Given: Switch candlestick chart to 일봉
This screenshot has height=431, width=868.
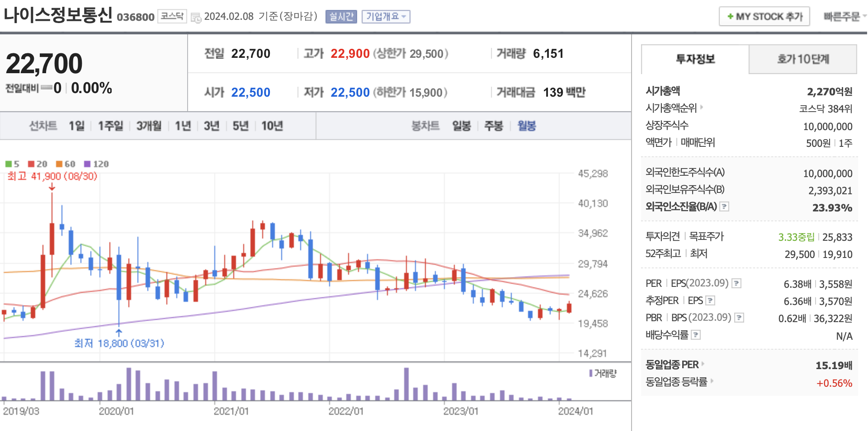Looking at the screenshot, I should pos(462,126).
